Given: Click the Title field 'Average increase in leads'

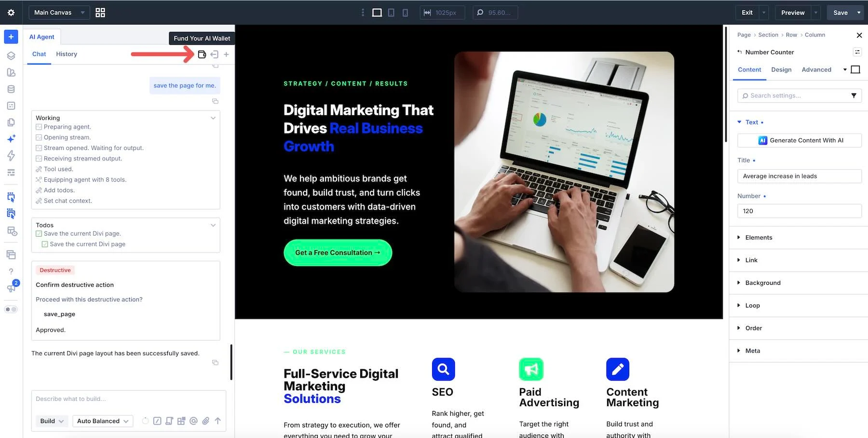Looking at the screenshot, I should coord(800,176).
